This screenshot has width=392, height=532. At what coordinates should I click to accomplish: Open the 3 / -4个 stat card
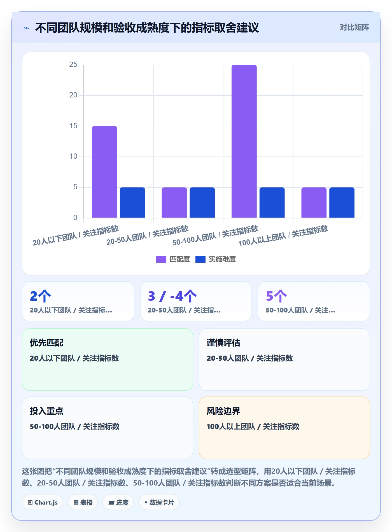point(196,301)
